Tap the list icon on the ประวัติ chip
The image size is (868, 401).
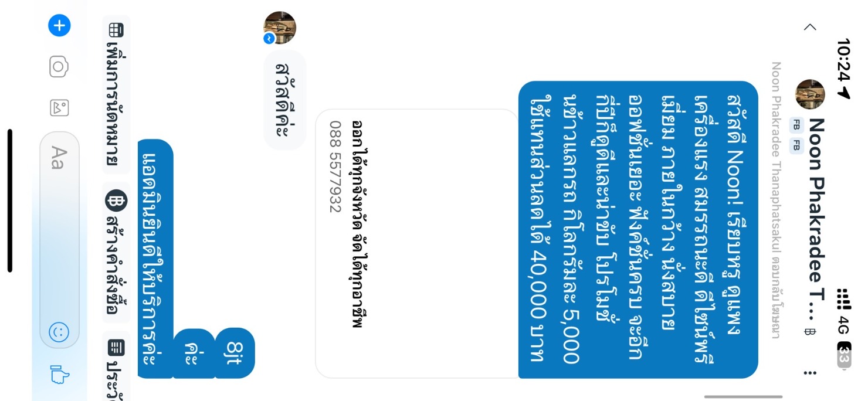116,348
